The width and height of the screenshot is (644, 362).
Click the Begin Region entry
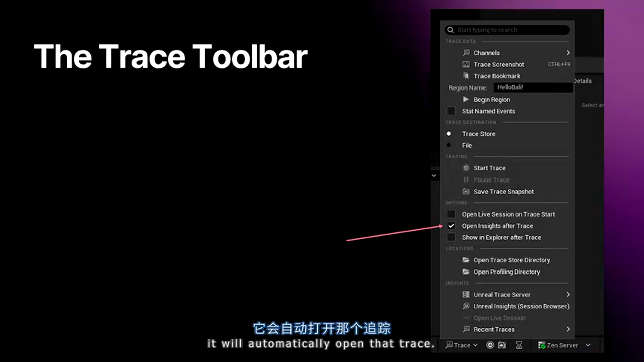492,99
